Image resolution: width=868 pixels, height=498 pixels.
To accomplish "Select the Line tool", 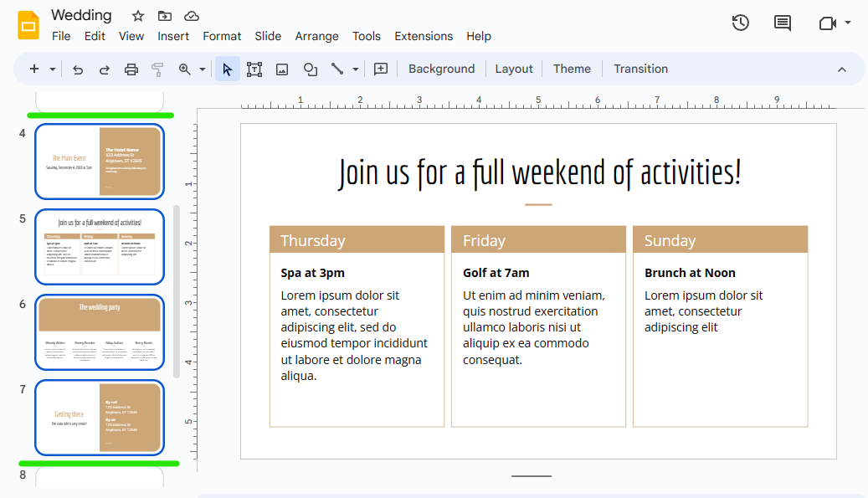I will coord(339,69).
